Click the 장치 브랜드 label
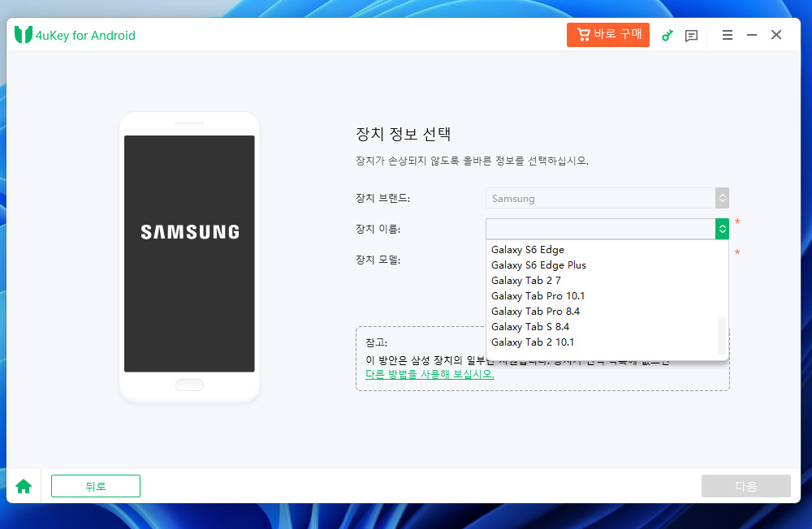The image size is (812, 529). click(x=382, y=198)
